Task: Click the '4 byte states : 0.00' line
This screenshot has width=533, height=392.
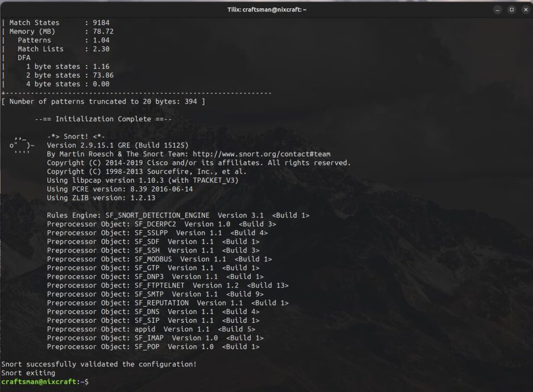Action: click(68, 84)
